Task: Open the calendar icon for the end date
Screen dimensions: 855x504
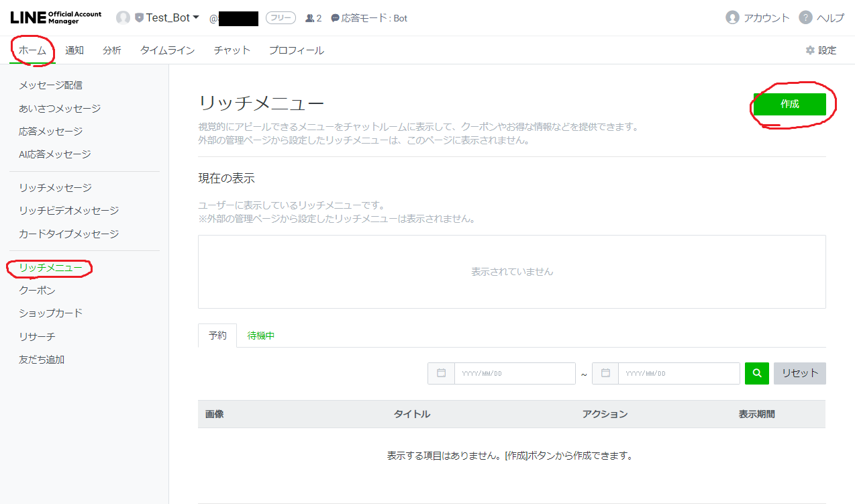Action: click(x=605, y=373)
